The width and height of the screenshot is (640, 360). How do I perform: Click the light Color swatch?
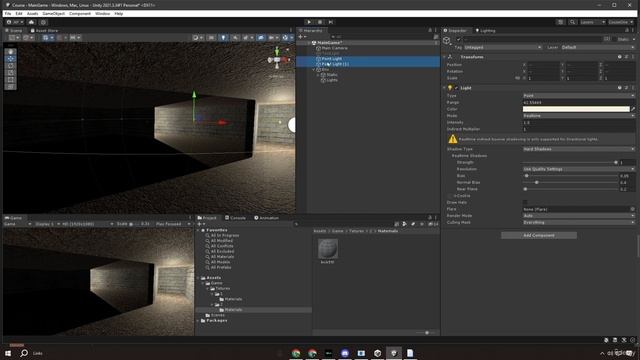click(x=576, y=109)
